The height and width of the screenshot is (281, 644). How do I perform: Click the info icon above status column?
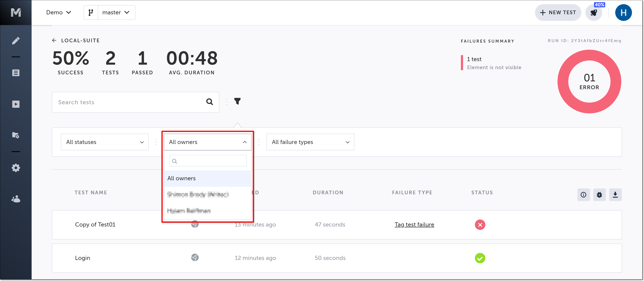(x=583, y=195)
